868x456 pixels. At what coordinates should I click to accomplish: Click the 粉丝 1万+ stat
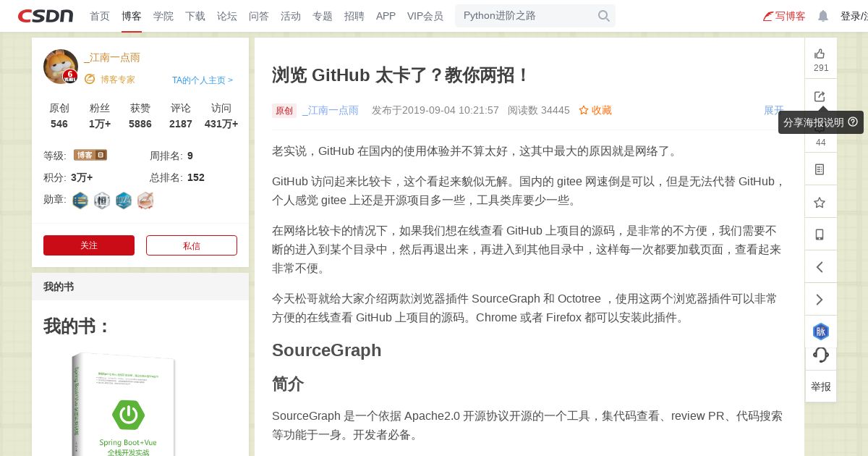pos(100,116)
